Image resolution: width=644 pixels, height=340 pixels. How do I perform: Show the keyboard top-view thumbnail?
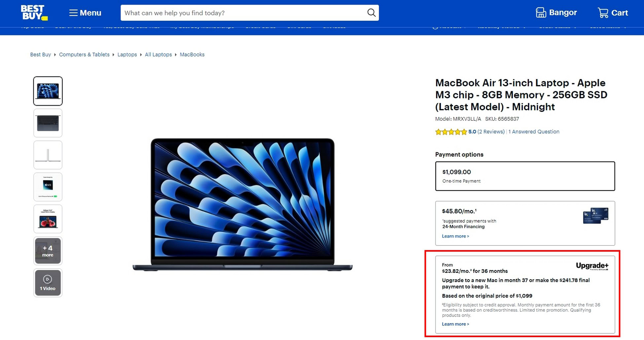click(48, 123)
